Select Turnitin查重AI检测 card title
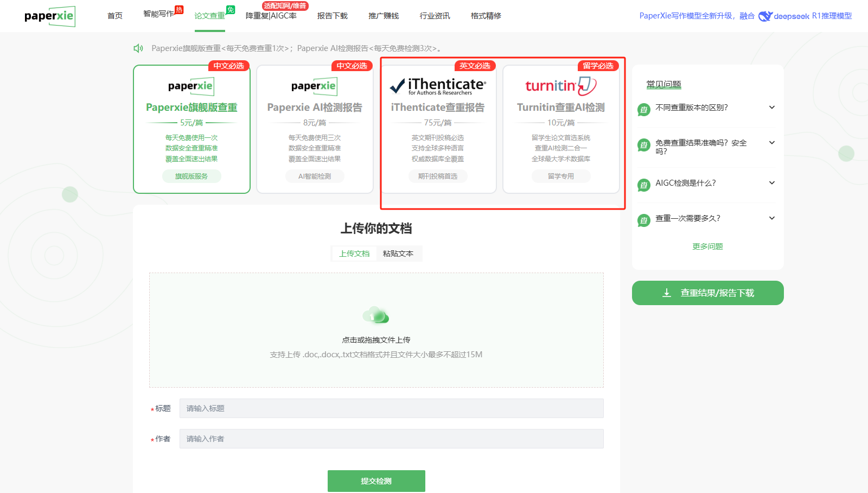This screenshot has height=493, width=868. pyautogui.click(x=561, y=108)
